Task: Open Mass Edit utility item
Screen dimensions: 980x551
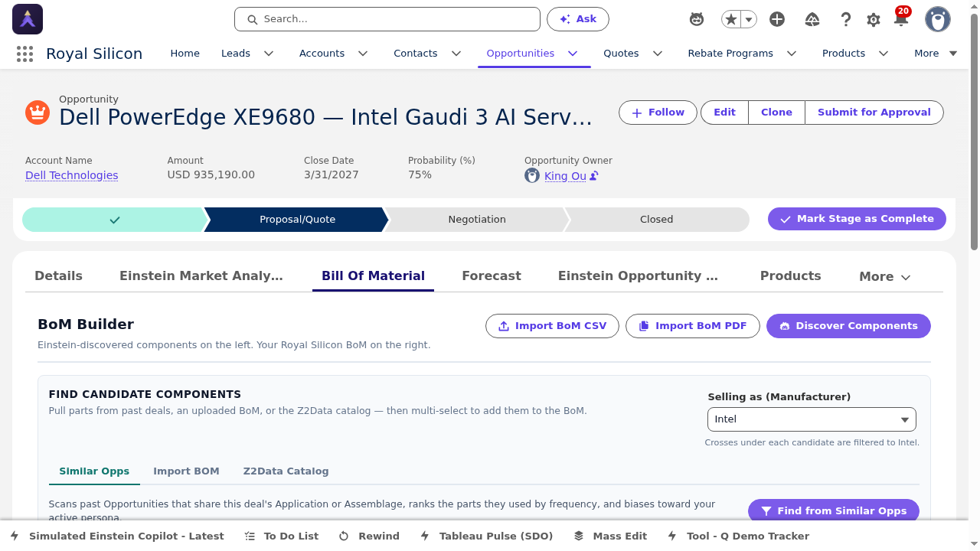Action: point(610,536)
